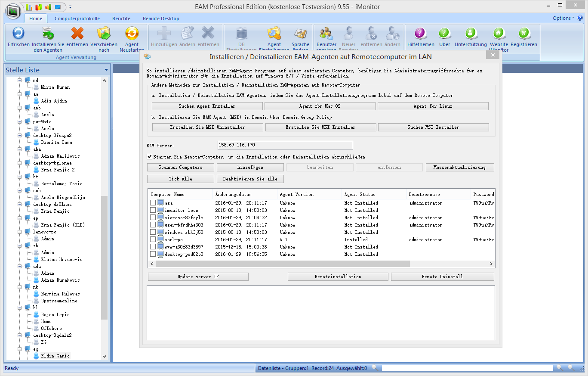Open the Remote Desktop tab
The width and height of the screenshot is (588, 376).
click(x=161, y=19)
